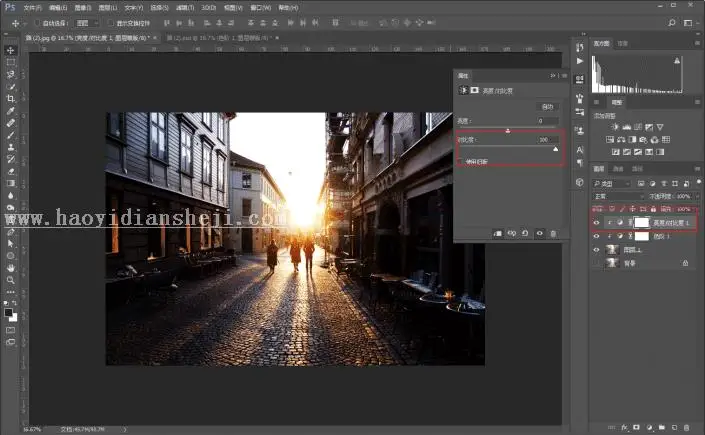Click Color Balance scales icon in Adjustments

(621, 139)
